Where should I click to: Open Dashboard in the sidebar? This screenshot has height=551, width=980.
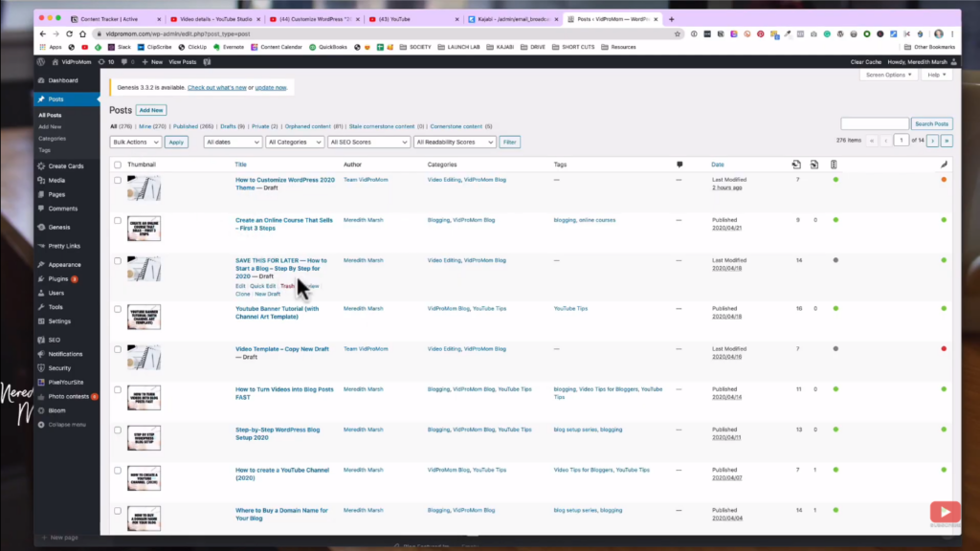(62, 80)
